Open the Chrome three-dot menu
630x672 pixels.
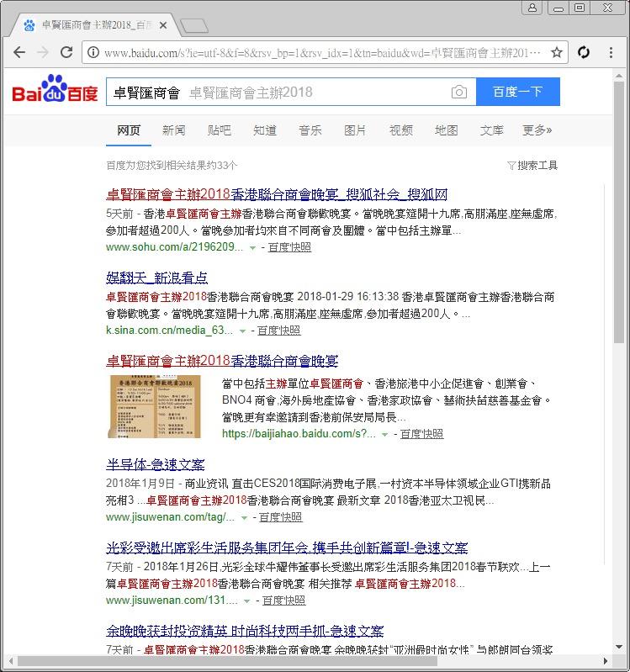click(x=611, y=52)
